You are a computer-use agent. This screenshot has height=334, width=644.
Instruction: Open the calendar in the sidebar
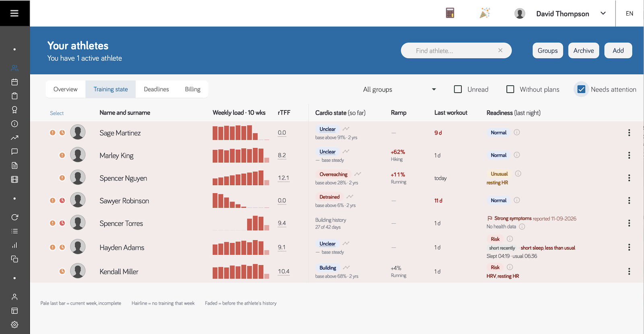tap(14, 82)
